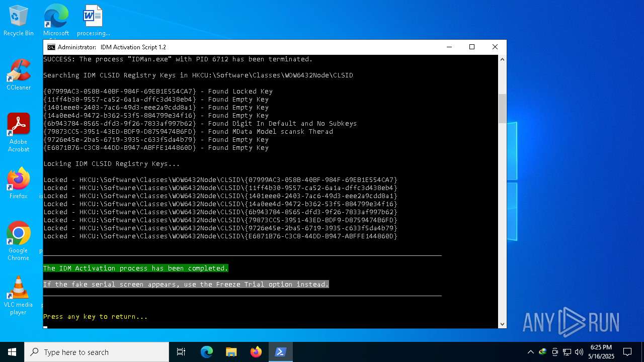644x362 pixels.
Task: Minimize the IDM Activation Script window
Action: (449, 47)
